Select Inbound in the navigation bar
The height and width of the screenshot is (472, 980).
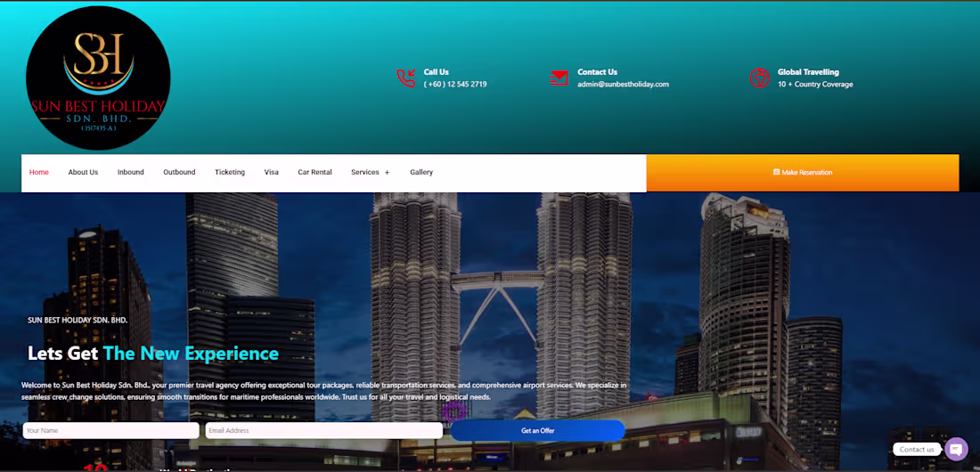point(131,173)
